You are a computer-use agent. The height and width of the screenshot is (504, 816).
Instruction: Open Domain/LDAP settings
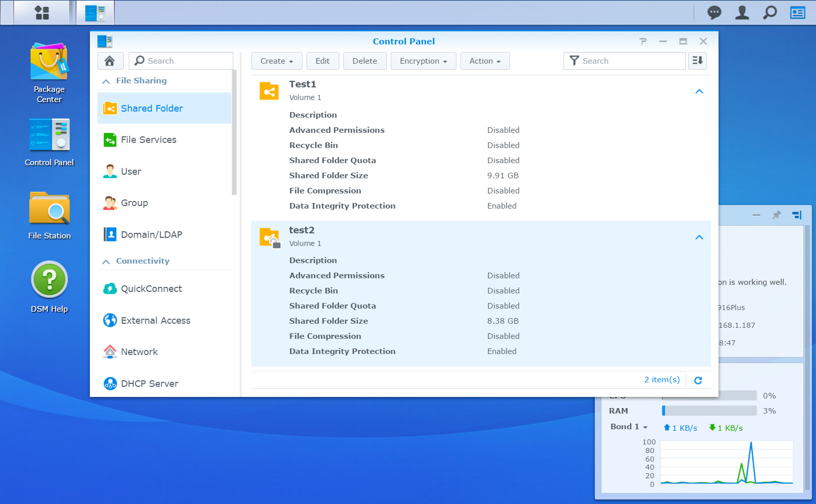click(x=164, y=235)
